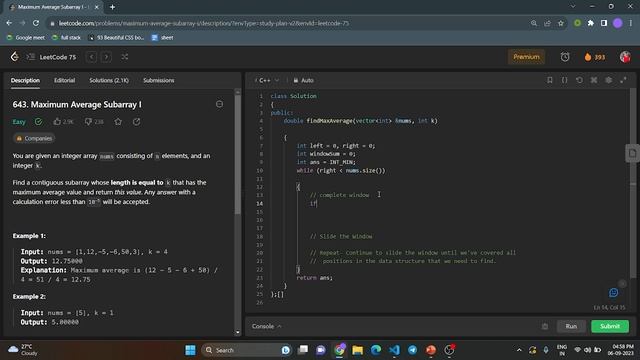This screenshot has height=360, width=640.
Task: Open a new browser tab
Action: pos(112,7)
